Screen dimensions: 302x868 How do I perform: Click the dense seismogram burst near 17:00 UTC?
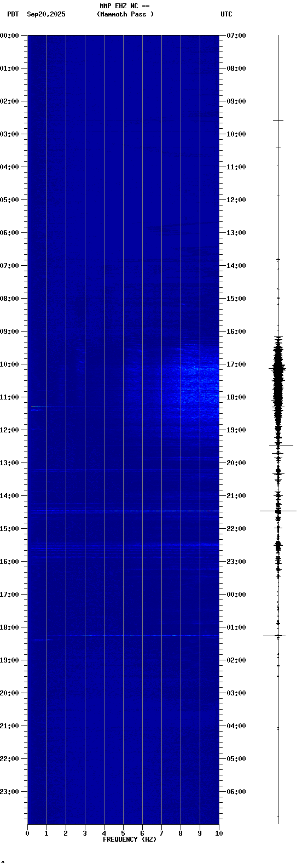[x=278, y=378]
